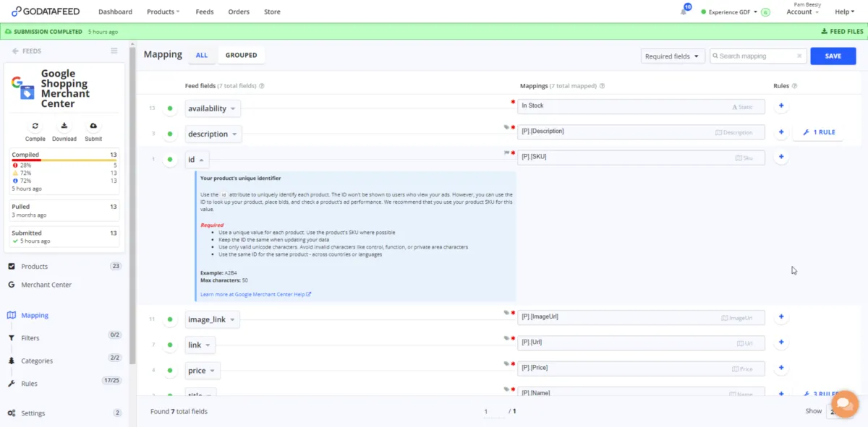Image resolution: width=868 pixels, height=427 pixels.
Task: Toggle the image_link field status dot
Action: click(170, 319)
